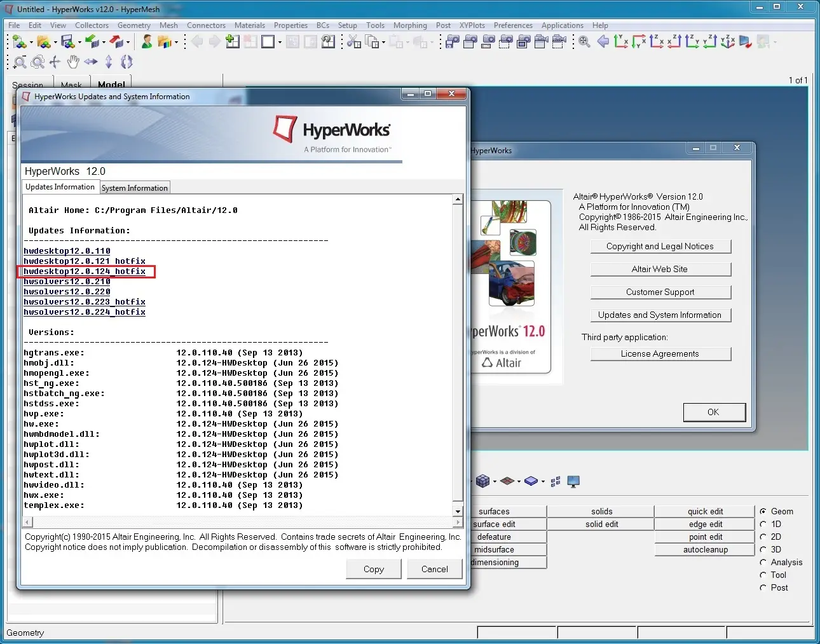Viewport: 820px width, 644px height.
Task: Click the Save Model toolbar icon
Action: click(67, 42)
